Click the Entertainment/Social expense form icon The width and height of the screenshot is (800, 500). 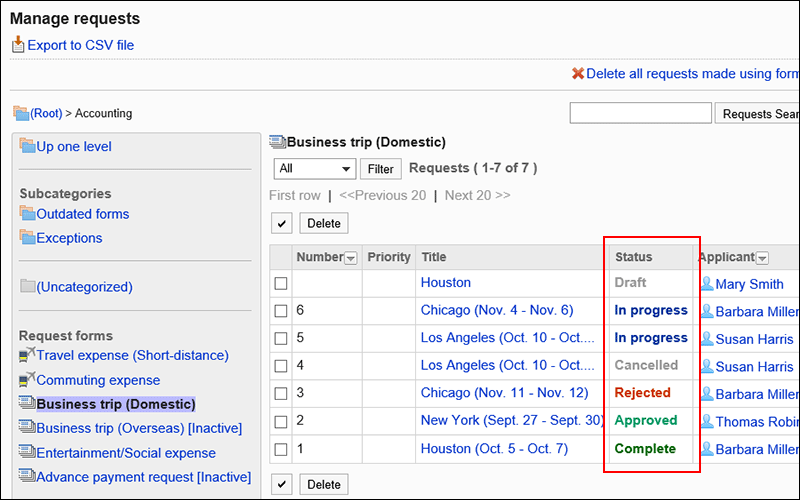coord(27,452)
